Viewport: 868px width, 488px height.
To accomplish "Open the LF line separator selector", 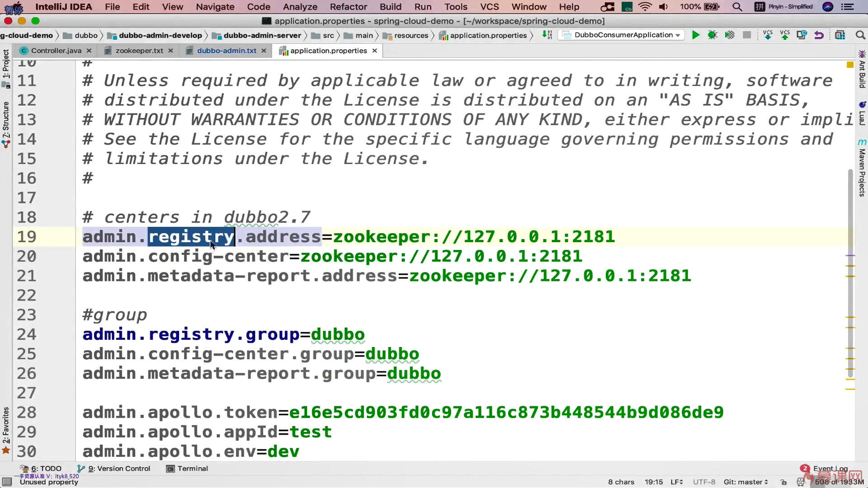I will pos(676,482).
